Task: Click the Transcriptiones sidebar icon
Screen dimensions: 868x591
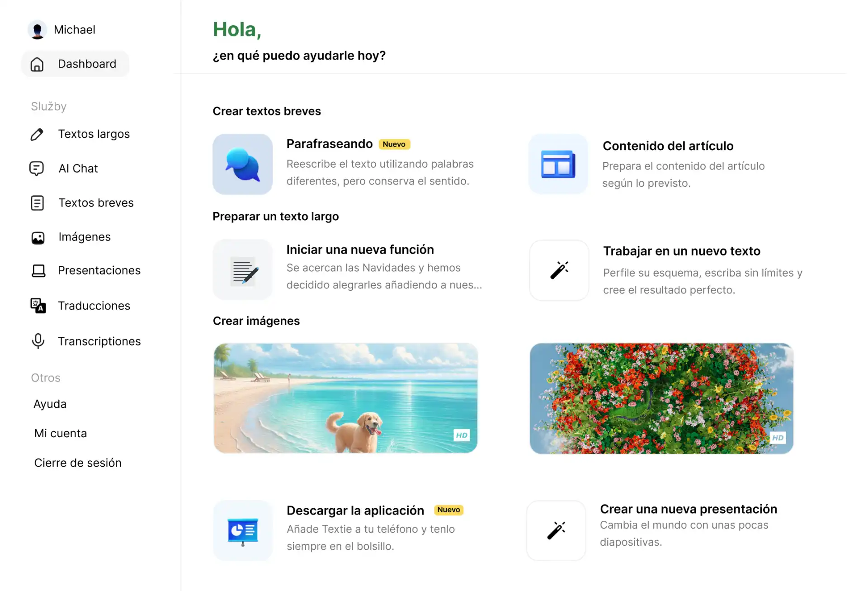Action: pyautogui.click(x=38, y=341)
